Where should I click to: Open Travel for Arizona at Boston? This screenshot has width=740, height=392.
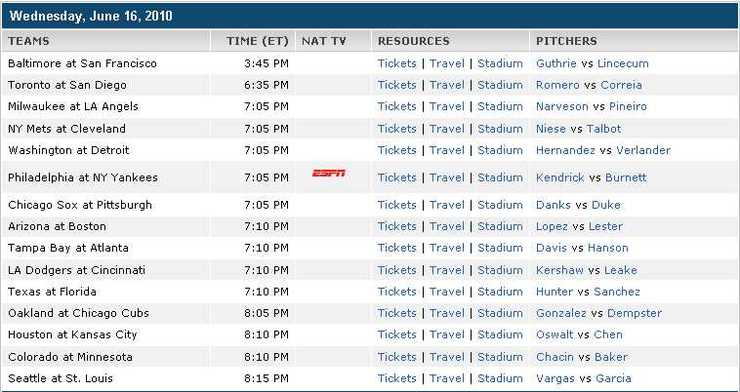[x=446, y=226]
